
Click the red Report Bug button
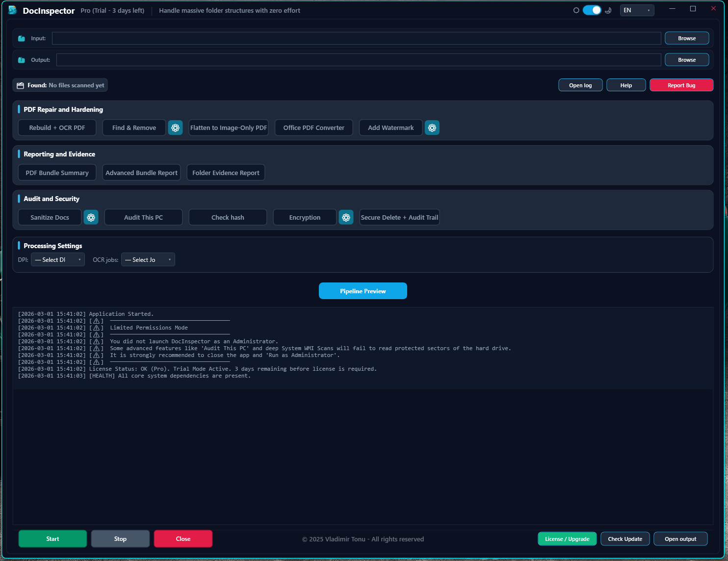click(x=681, y=85)
